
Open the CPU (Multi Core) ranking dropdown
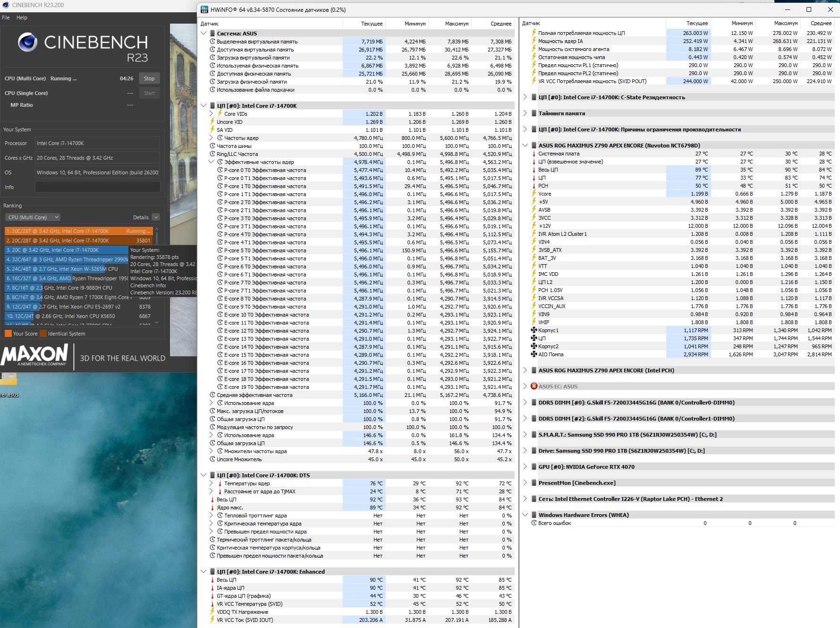(33, 217)
